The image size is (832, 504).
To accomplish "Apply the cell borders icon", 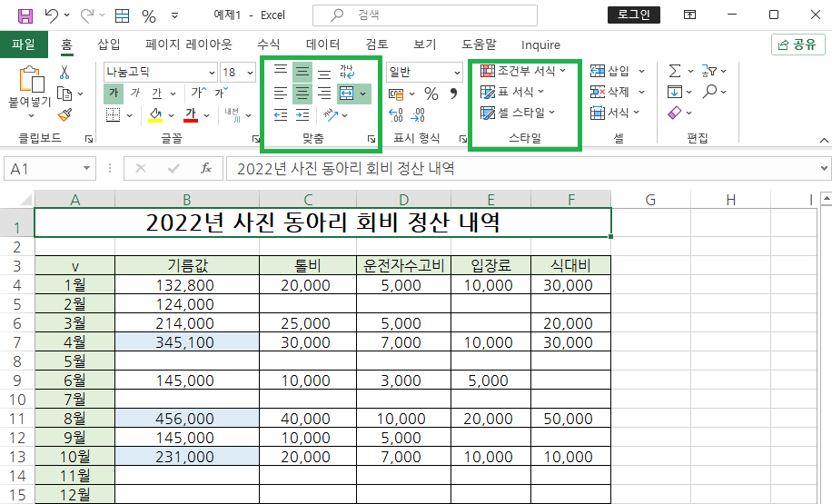I will 113,114.
